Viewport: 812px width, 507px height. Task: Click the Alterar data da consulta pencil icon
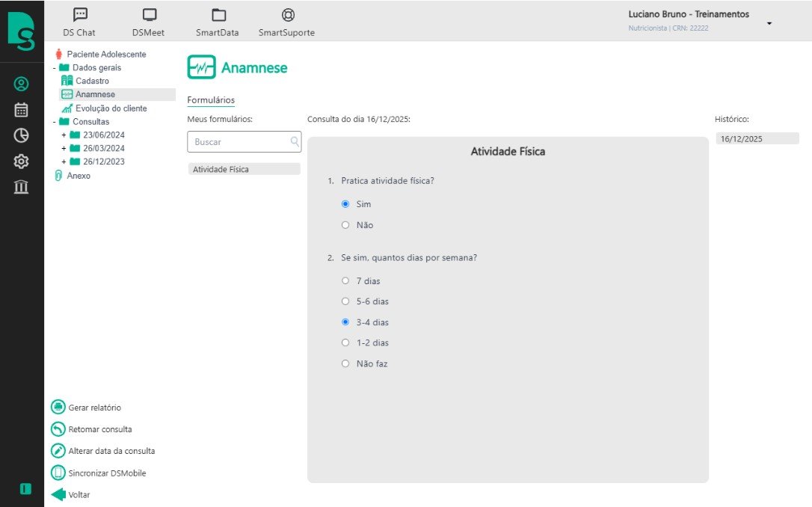[58, 451]
